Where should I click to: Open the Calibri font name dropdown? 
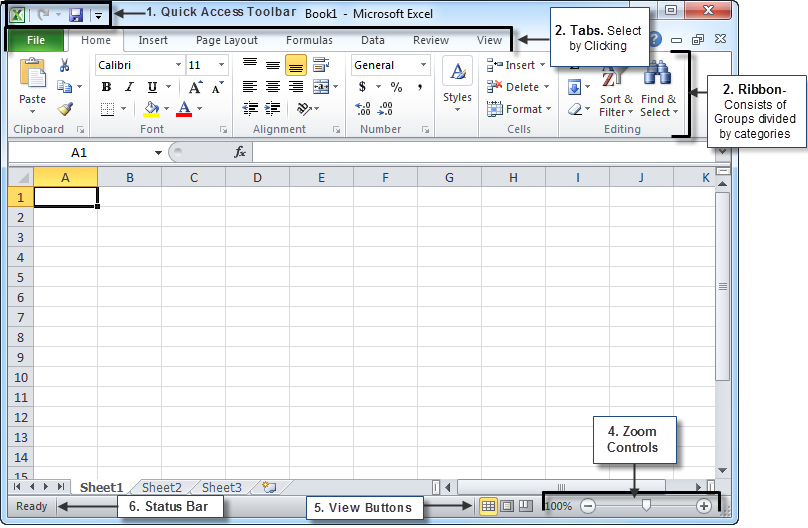click(178, 65)
